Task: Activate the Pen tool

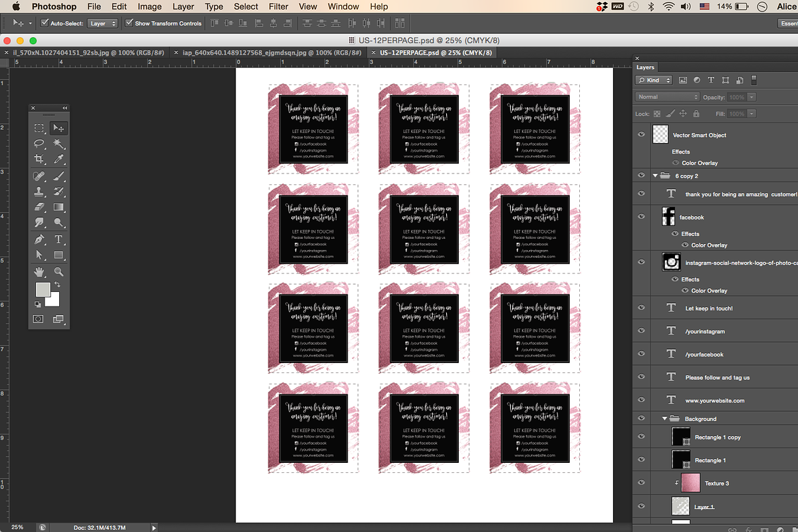Action: [39, 239]
